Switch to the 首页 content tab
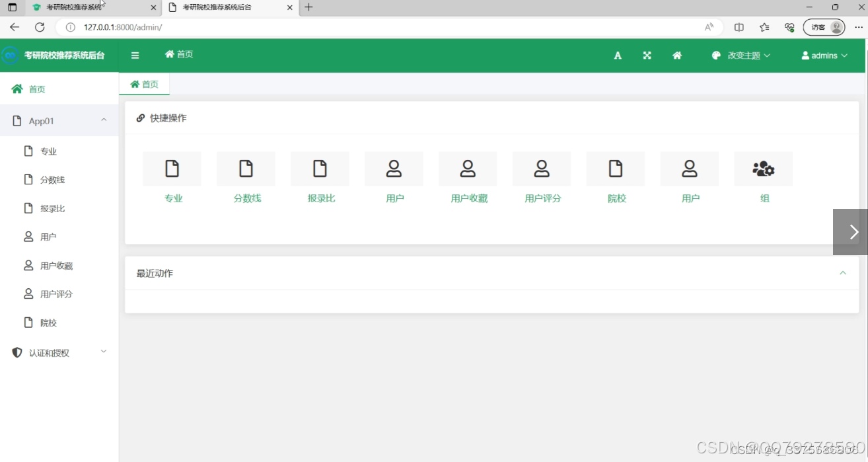 145,84
